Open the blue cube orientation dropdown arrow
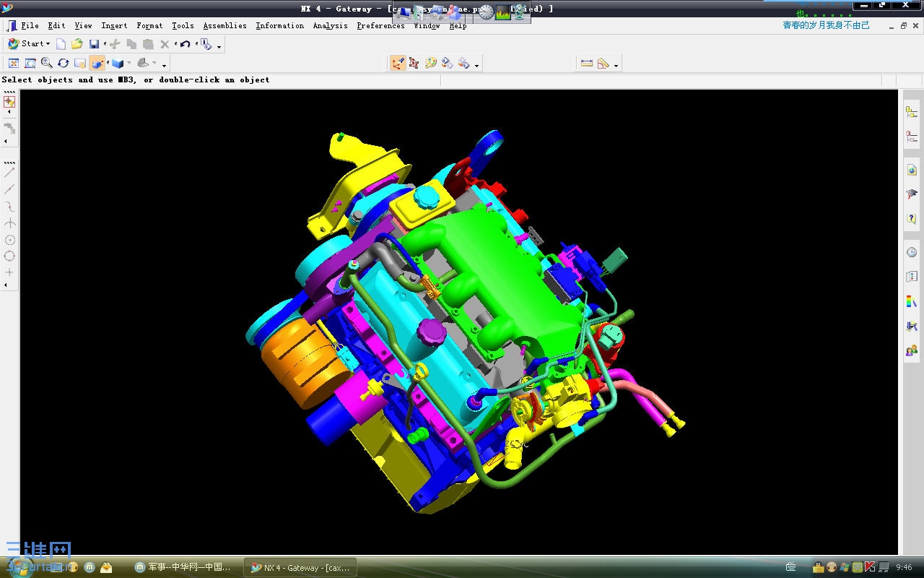924x578 pixels. click(x=128, y=64)
